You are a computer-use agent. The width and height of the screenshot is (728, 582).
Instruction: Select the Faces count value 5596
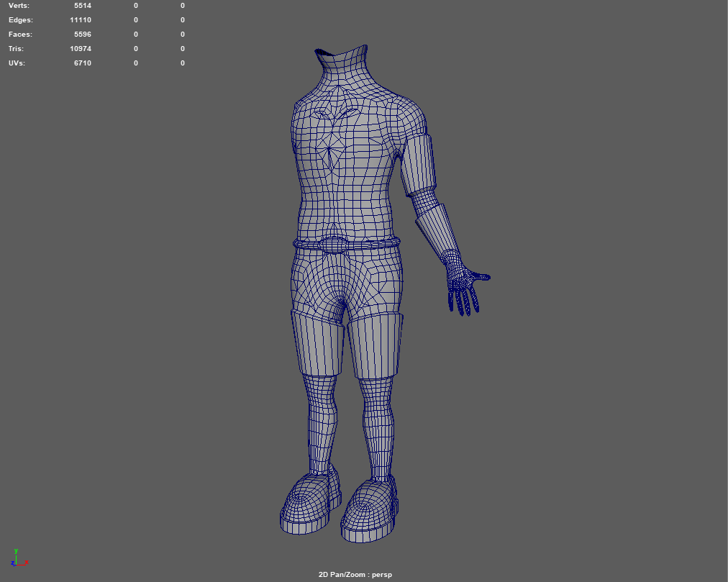(83, 35)
